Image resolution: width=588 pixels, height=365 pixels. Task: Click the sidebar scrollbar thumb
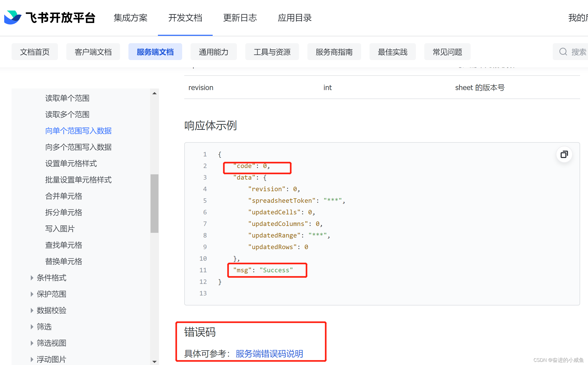(x=155, y=204)
